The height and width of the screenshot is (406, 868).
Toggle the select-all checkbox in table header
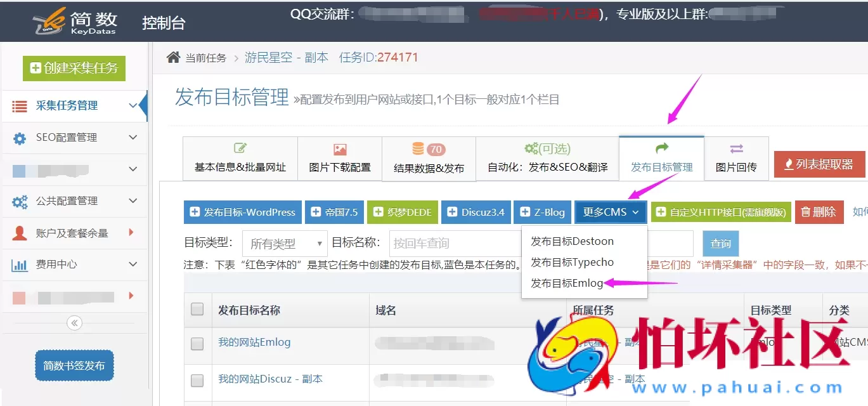(197, 310)
